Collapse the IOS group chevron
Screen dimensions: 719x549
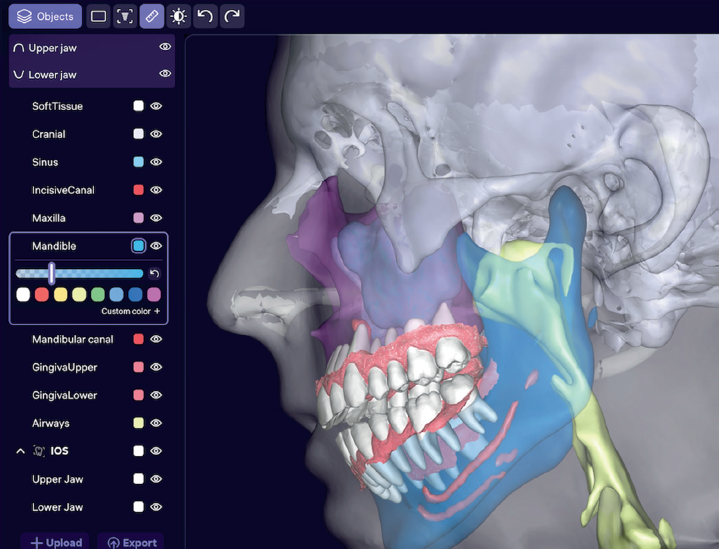tap(20, 451)
